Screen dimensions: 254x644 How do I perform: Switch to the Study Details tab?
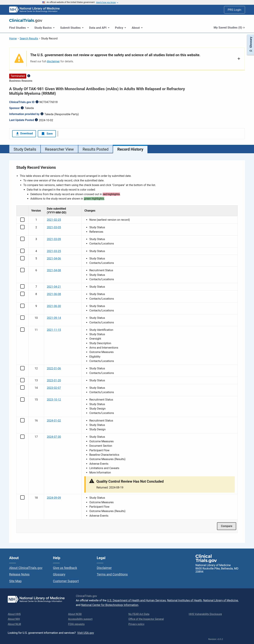tap(25, 149)
